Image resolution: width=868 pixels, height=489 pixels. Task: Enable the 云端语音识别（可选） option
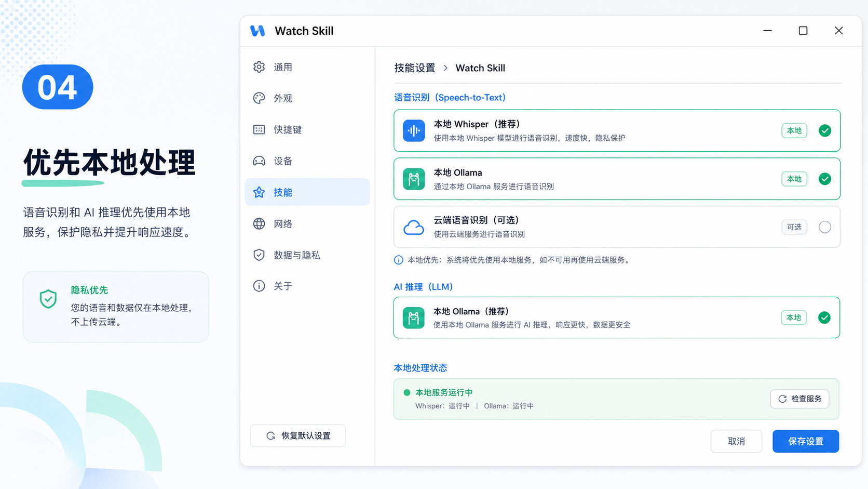pos(825,227)
